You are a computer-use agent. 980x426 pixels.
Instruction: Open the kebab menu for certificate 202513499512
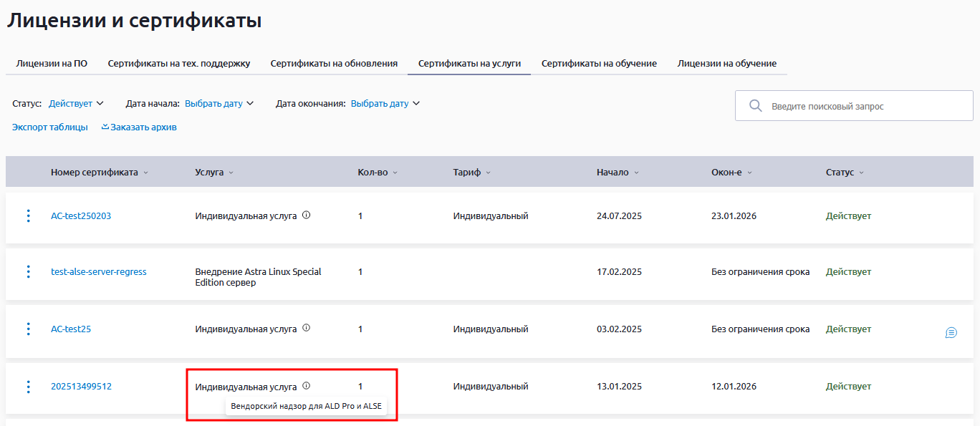tap(29, 387)
